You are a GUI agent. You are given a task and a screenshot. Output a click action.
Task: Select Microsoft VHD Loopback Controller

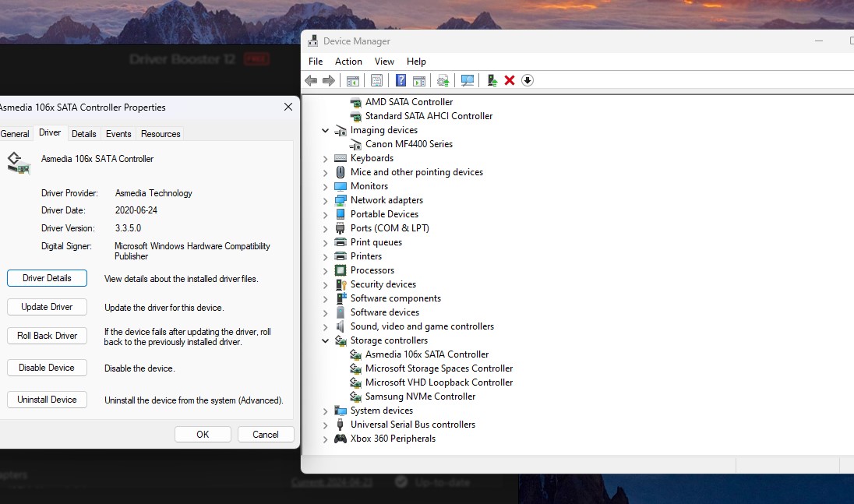(439, 382)
